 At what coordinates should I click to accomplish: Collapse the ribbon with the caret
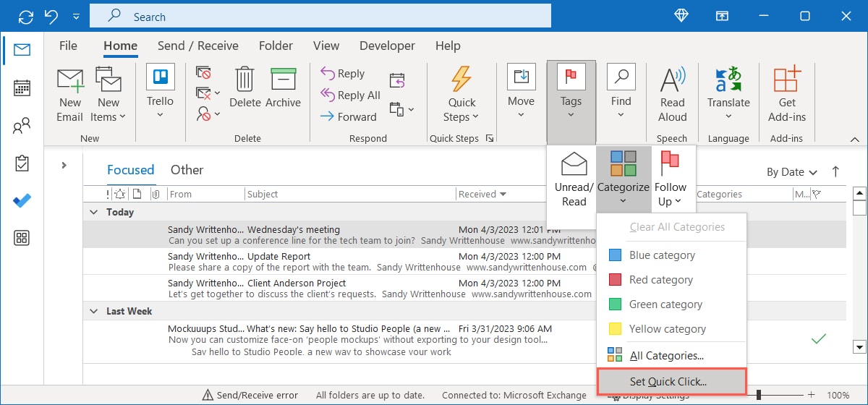click(856, 139)
